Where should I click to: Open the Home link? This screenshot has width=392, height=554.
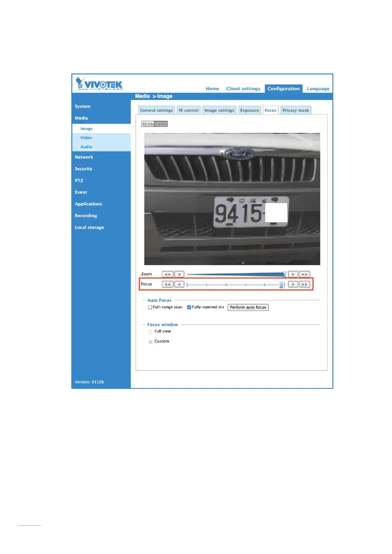[x=212, y=88]
